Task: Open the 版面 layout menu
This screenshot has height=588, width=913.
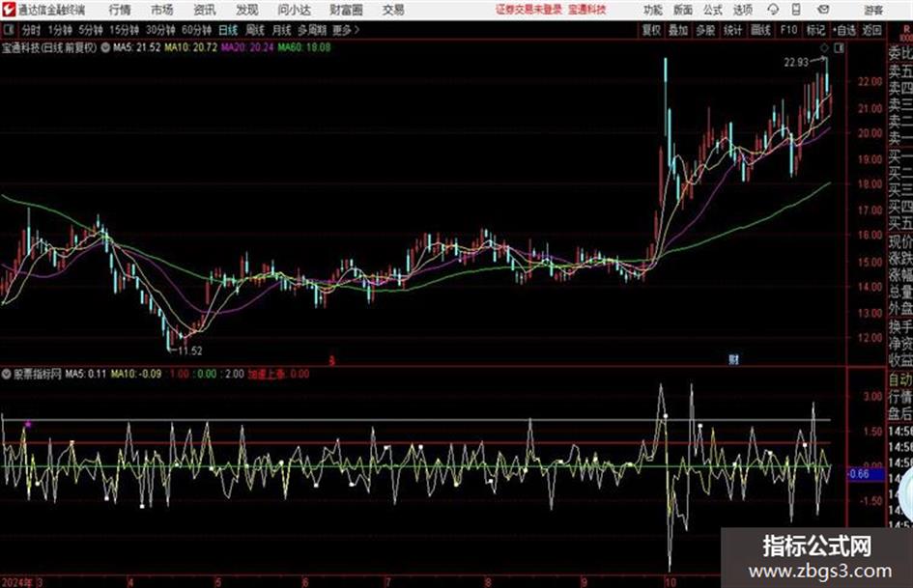Action: click(683, 10)
